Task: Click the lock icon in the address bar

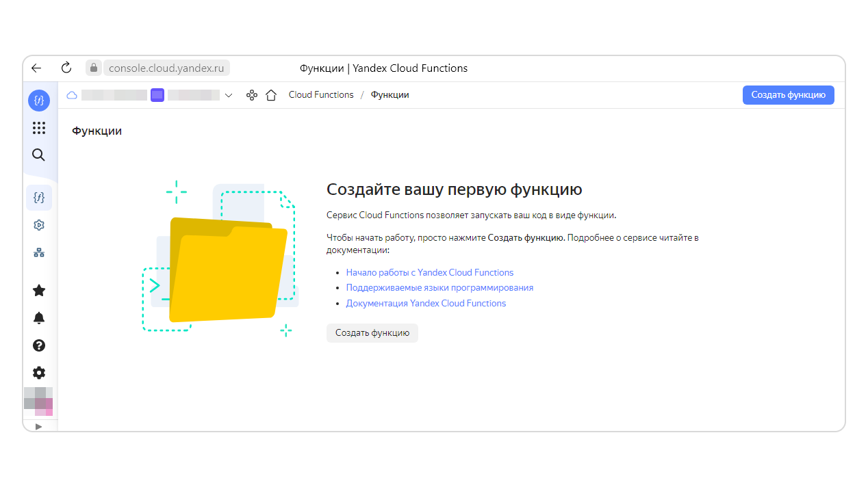Action: pos(94,68)
